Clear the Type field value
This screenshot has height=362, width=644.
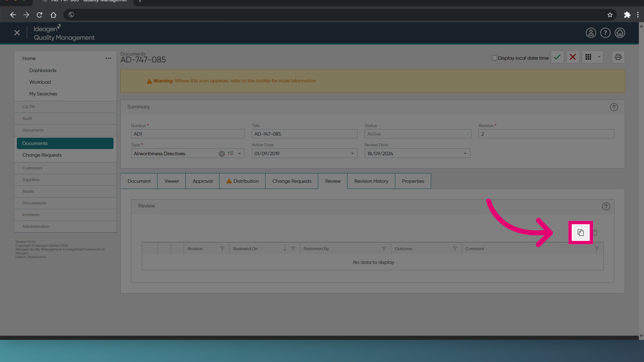click(222, 154)
